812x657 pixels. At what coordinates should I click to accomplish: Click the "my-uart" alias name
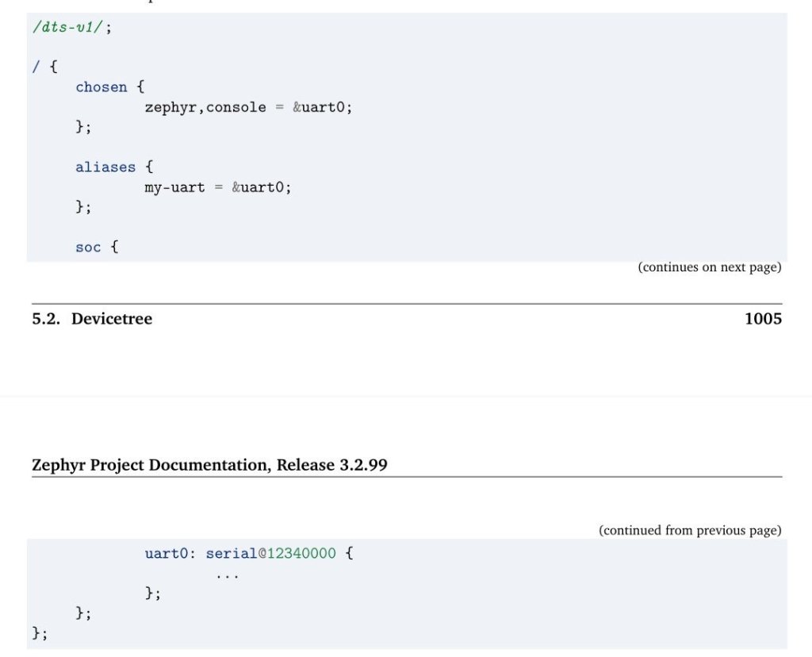pyautogui.click(x=174, y=188)
